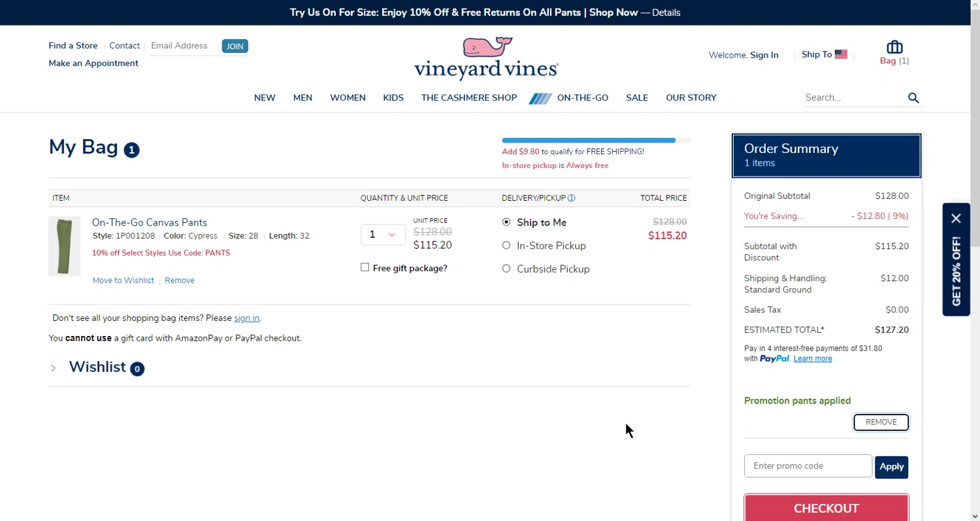The width and height of the screenshot is (980, 521).
Task: Select Ship to Me delivery option
Action: 506,222
